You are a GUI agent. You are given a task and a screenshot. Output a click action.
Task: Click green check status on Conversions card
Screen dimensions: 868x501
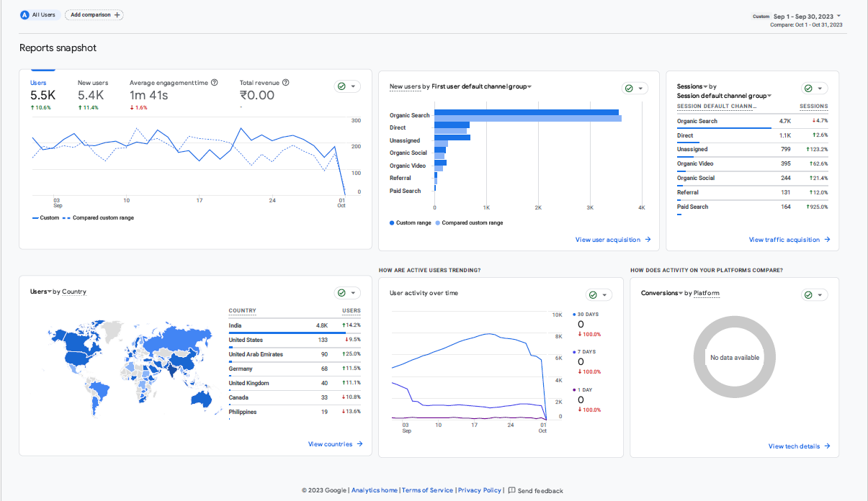(x=808, y=295)
